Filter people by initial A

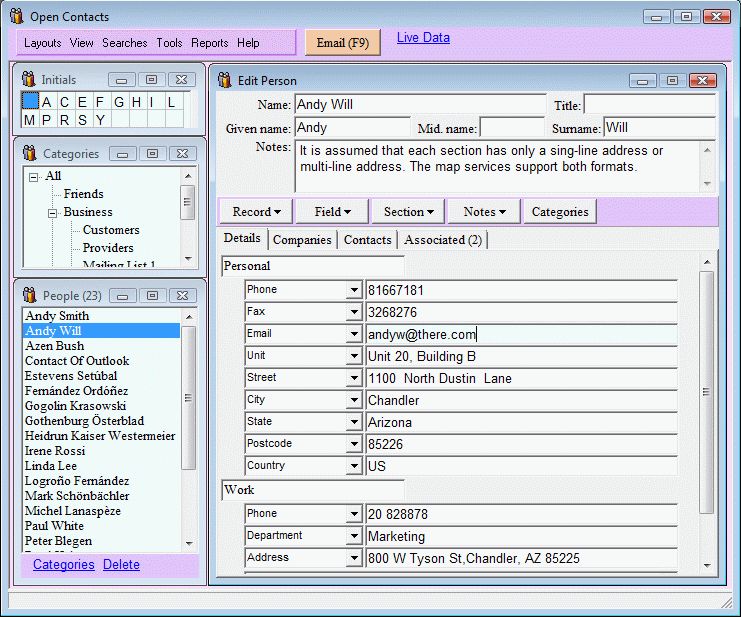[x=47, y=102]
